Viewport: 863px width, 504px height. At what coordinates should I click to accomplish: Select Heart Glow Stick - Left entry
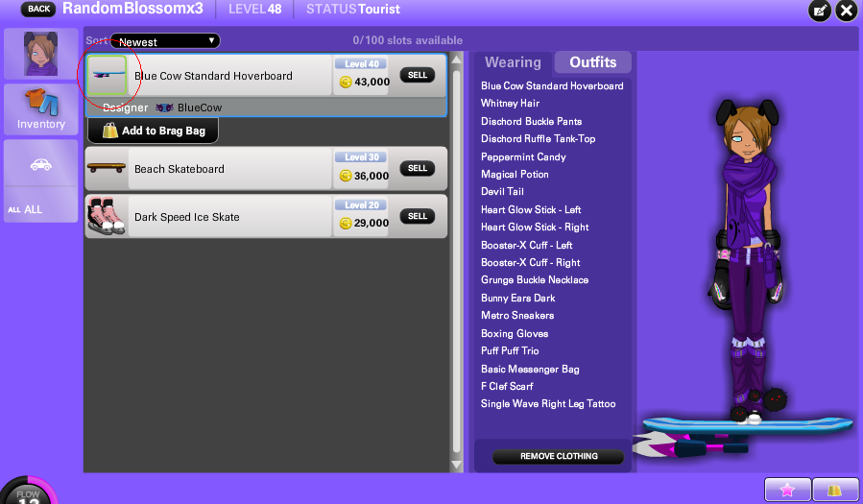(531, 209)
